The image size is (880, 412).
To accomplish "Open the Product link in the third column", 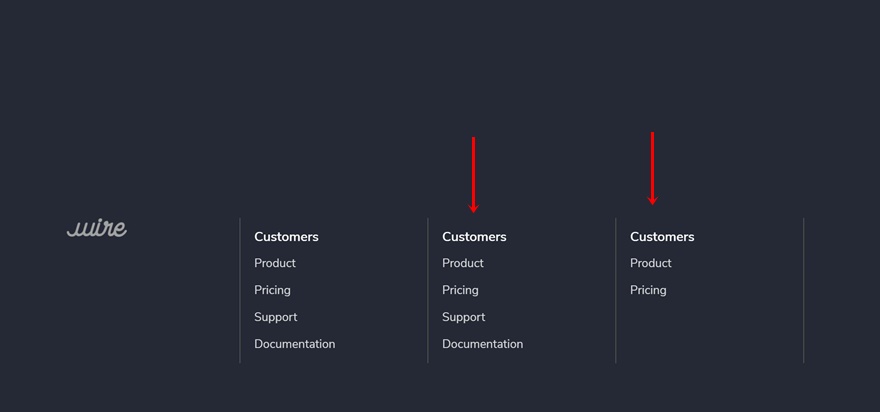I will click(x=651, y=263).
